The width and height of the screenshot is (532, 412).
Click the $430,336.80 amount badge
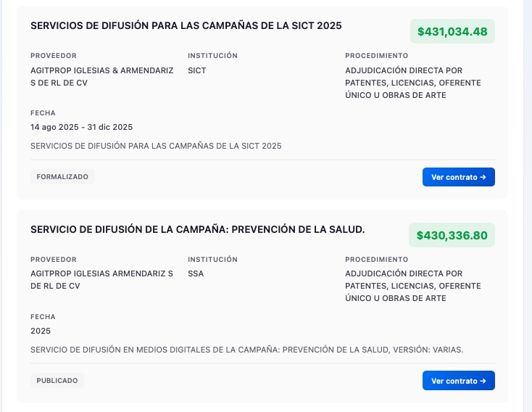click(452, 235)
